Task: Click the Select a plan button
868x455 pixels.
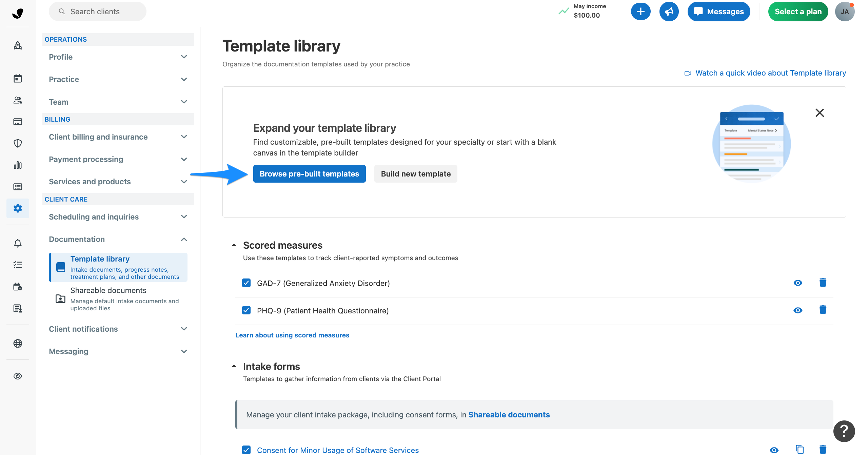Action: [x=798, y=12]
